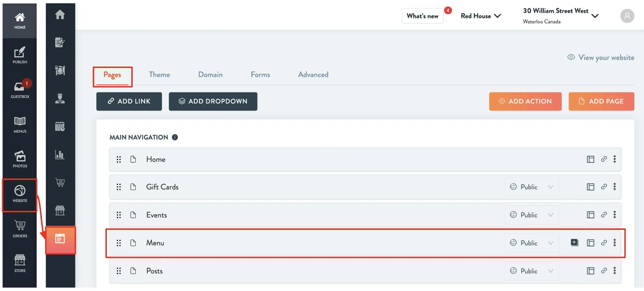Open the three-dot options for the Events page
This screenshot has height=291, width=644.
click(x=614, y=215)
